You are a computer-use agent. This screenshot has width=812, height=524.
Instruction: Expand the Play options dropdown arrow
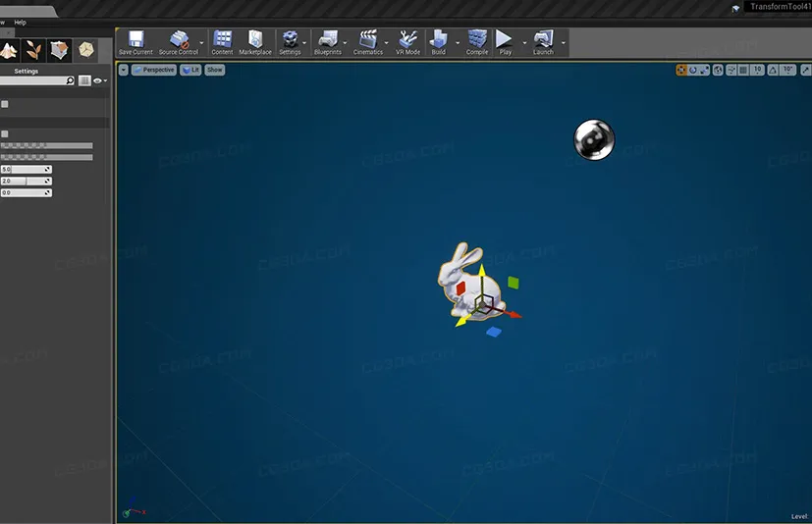524,43
